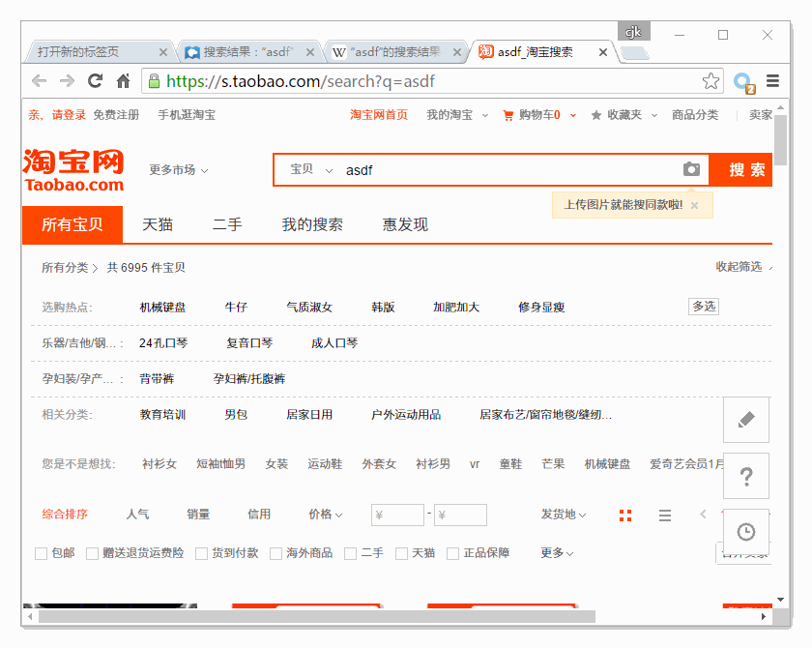
Task: Click the shopping cart icon
Action: coord(508,115)
